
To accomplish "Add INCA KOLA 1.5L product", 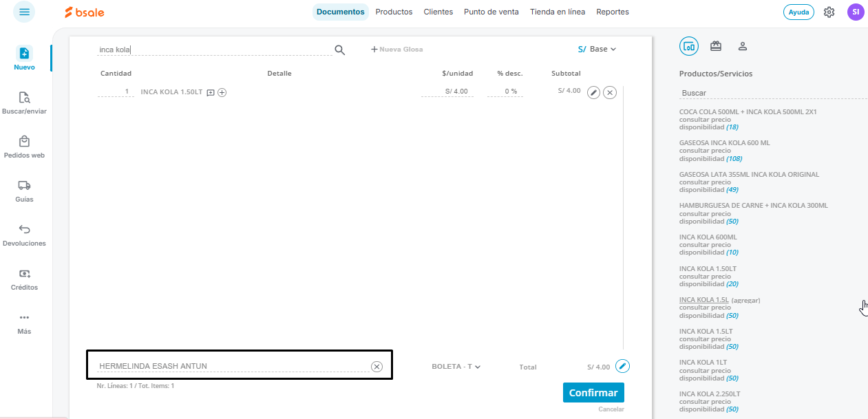I will [703, 300].
